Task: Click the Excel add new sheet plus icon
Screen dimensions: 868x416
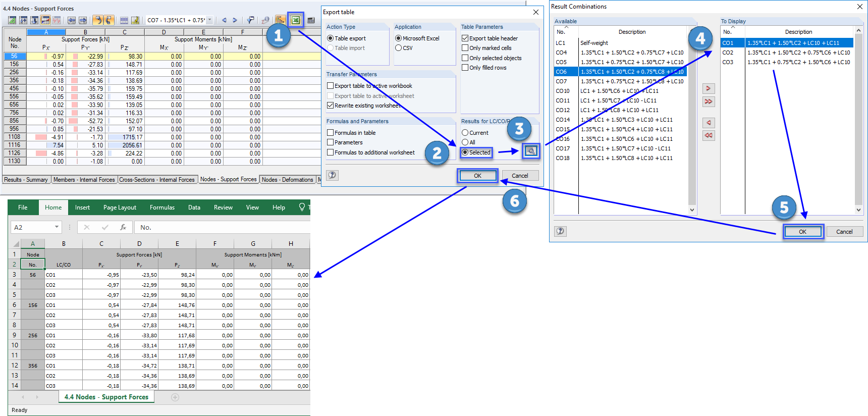Action: (175, 397)
